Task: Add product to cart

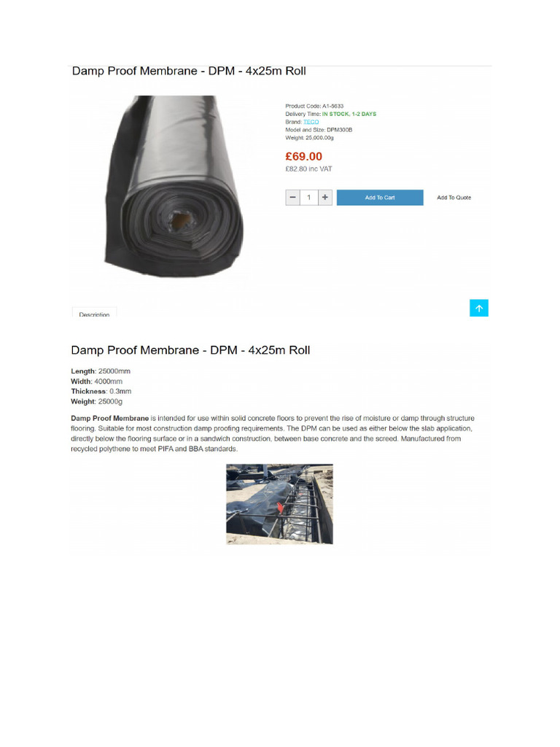Action: pyautogui.click(x=379, y=197)
